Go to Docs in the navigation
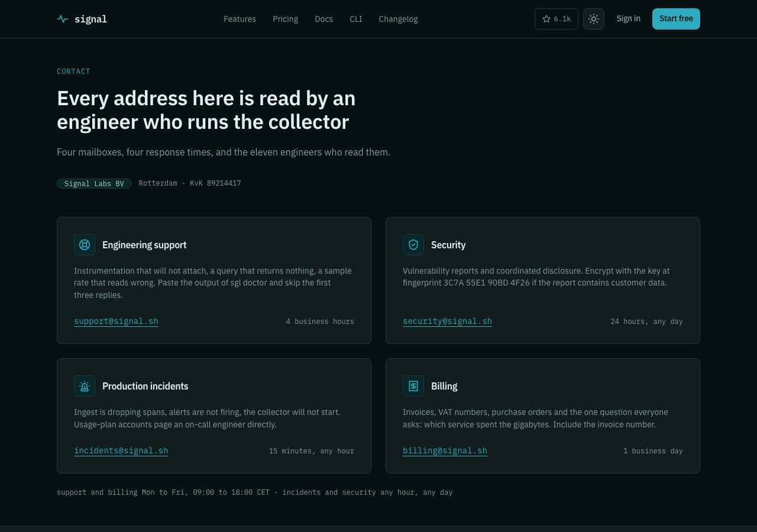The image size is (757, 532). click(x=323, y=19)
